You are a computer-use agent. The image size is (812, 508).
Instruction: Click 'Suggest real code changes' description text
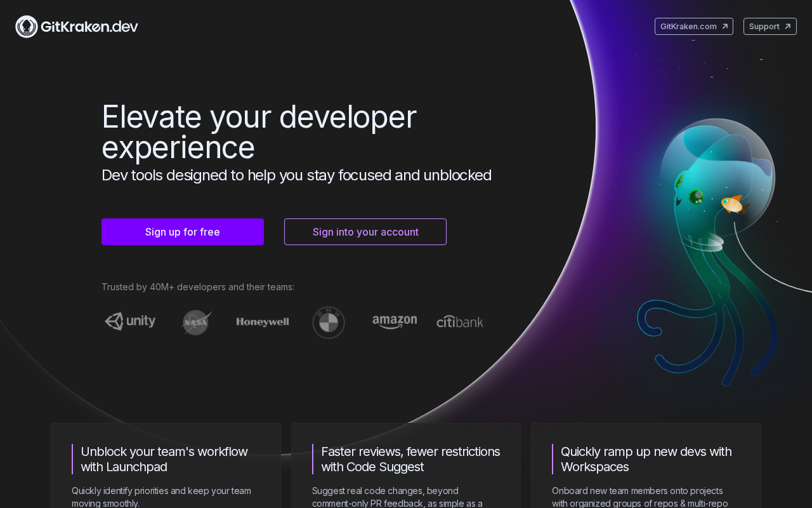[x=397, y=497]
